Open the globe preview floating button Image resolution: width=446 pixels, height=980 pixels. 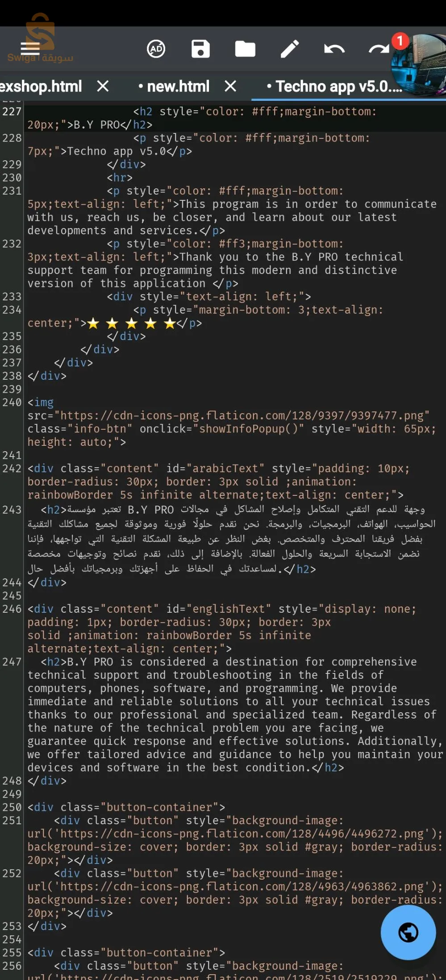(x=408, y=932)
